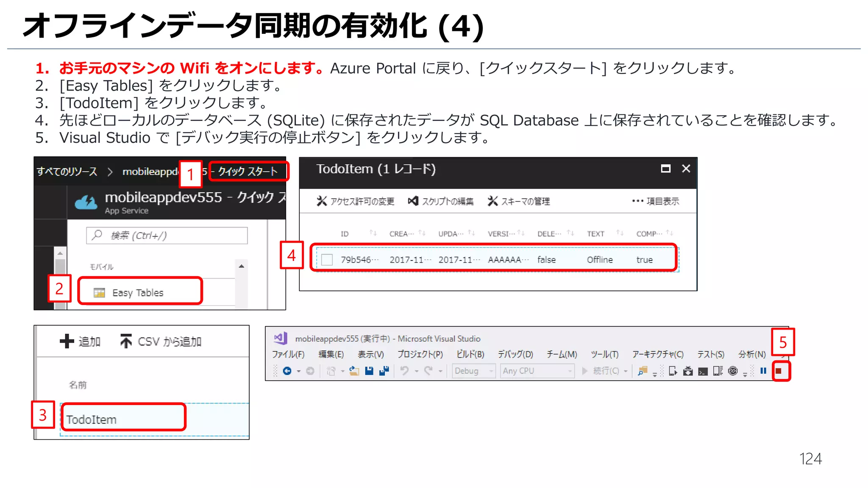
Task: Click the Easy Tables grid icon
Action: [99, 293]
